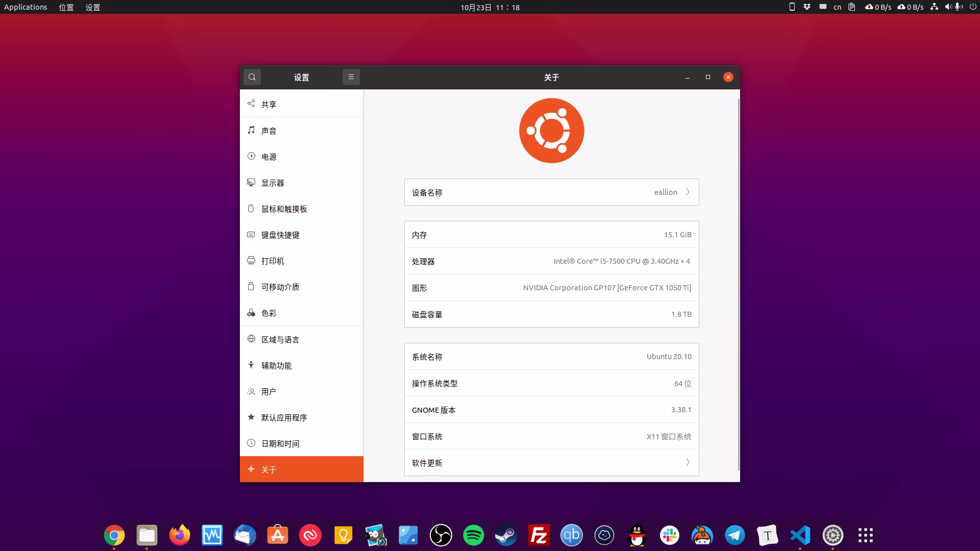This screenshot has height=551, width=980.
Task: Click the About panel vertical scrollbar
Action: pos(738,285)
